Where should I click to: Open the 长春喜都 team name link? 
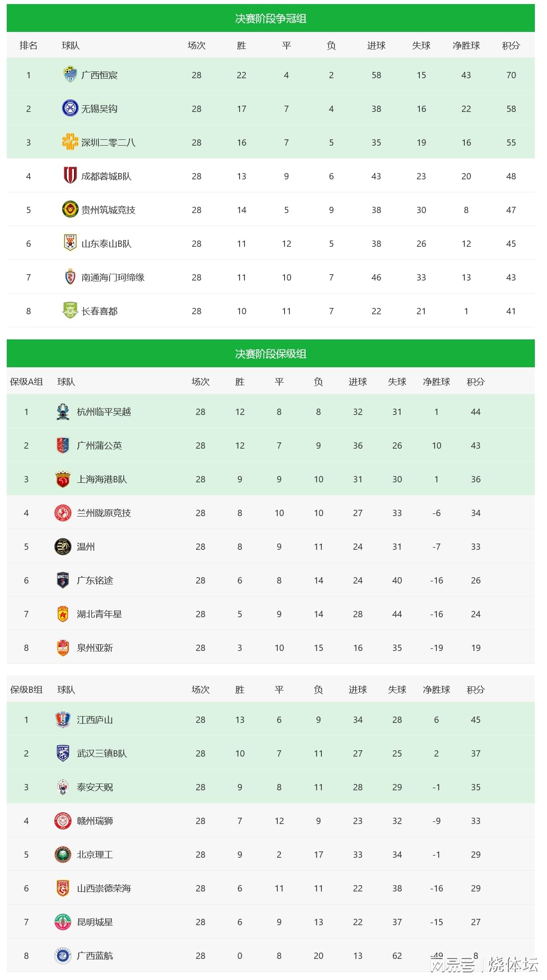click(x=99, y=311)
